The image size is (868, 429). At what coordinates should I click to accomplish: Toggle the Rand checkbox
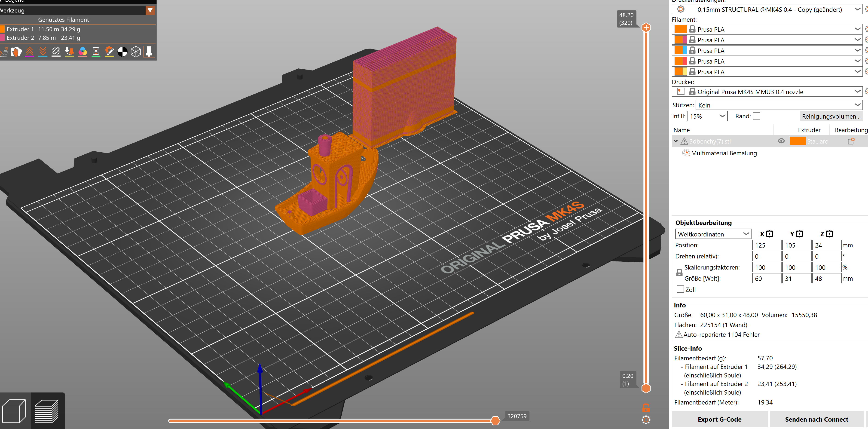click(x=757, y=116)
